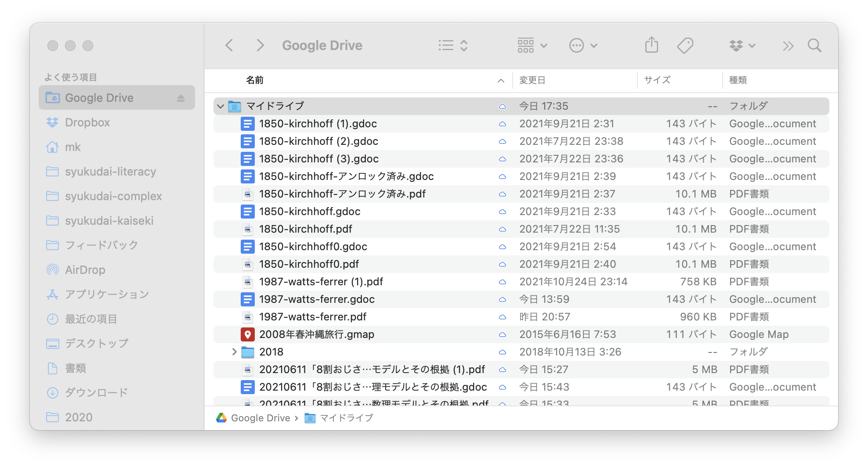
Task: Click the Share toolbar icon
Action: [651, 45]
